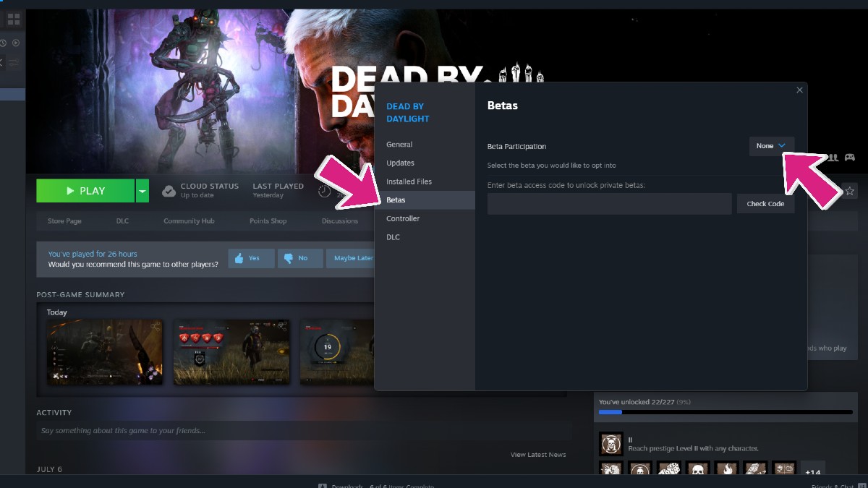Click the "You've played for 26 hours" text
868x488 pixels.
coord(93,254)
